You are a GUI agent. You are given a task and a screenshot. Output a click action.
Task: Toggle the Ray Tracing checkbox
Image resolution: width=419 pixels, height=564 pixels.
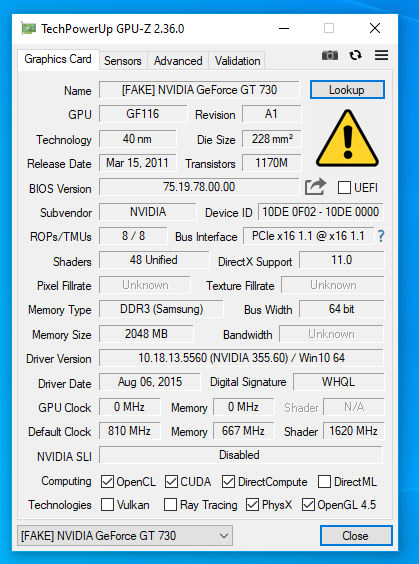point(170,505)
